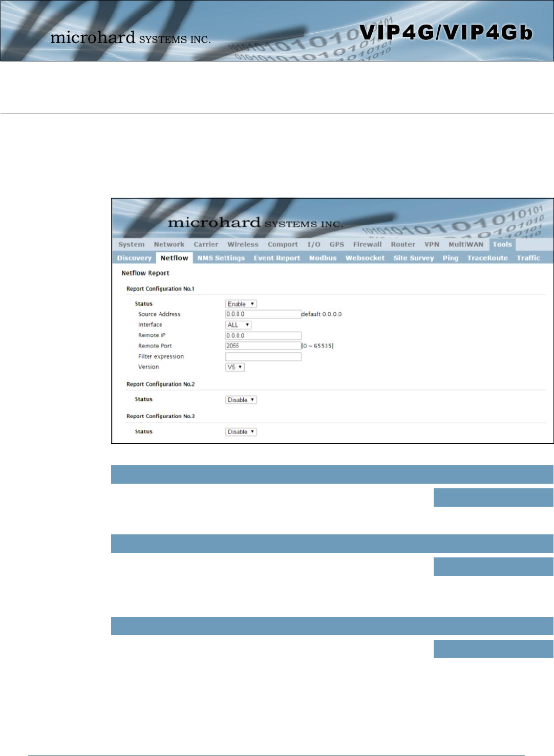
Task: Select the Tools menu tab
Action: [502, 245]
